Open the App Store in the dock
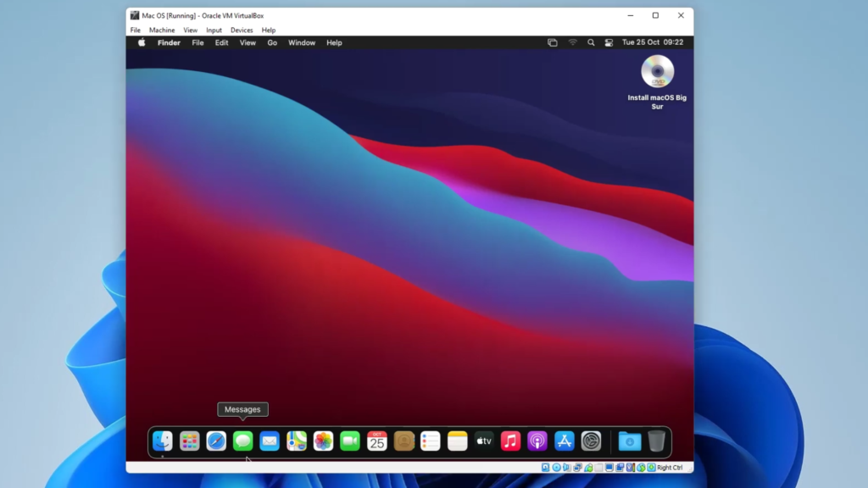This screenshot has width=868, height=488. [564, 441]
